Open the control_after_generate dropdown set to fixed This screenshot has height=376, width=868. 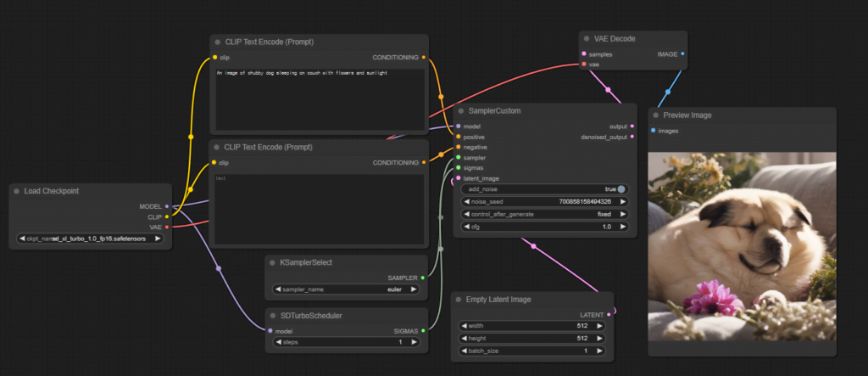click(x=544, y=214)
